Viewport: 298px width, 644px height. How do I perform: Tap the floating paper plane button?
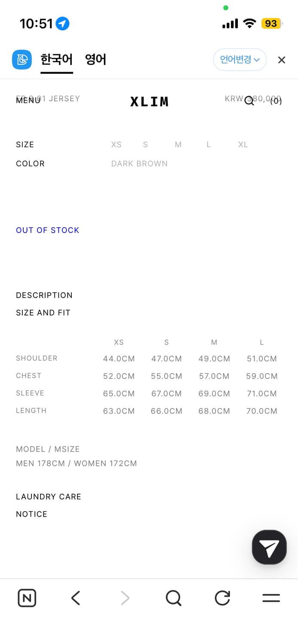269,547
